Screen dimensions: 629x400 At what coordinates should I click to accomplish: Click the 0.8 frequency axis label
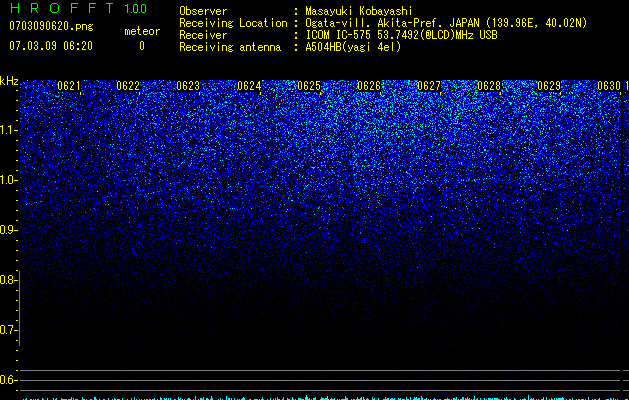click(8, 280)
